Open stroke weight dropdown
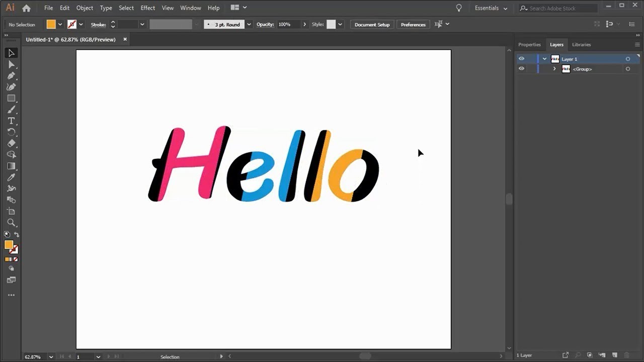The height and width of the screenshot is (362, 644). [142, 24]
